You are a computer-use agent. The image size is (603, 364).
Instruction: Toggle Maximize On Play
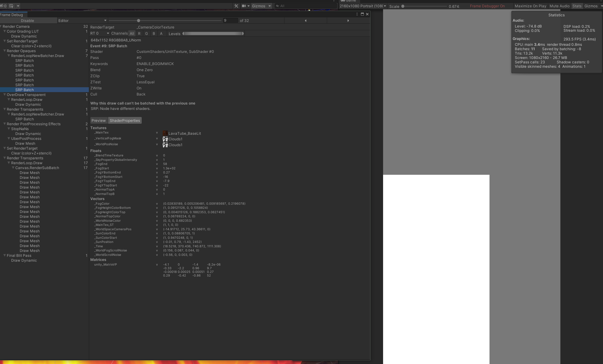tap(530, 6)
